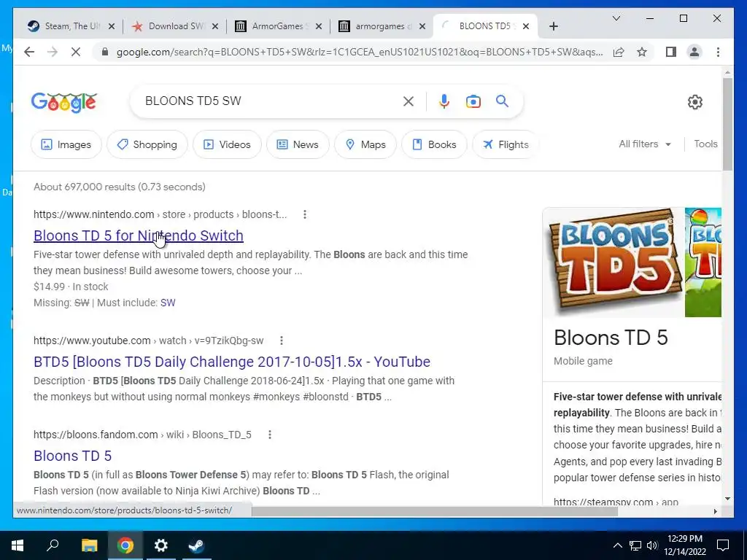Click the horizontal scrollbar right arrow

[715, 511]
